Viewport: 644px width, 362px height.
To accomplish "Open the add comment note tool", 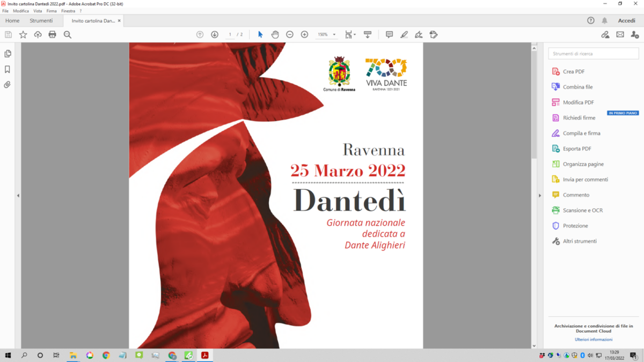I will pos(389,34).
